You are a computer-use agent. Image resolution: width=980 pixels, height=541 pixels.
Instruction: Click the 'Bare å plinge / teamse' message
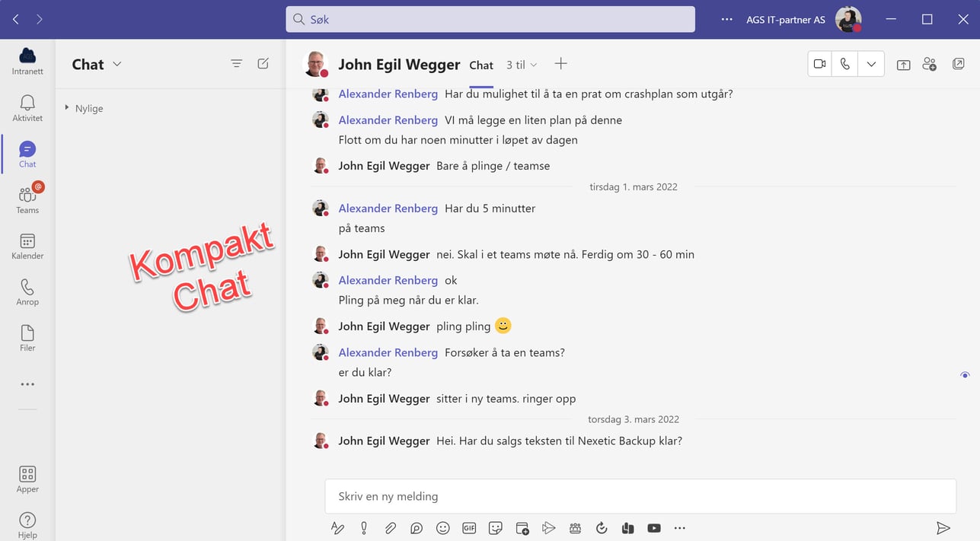click(493, 166)
